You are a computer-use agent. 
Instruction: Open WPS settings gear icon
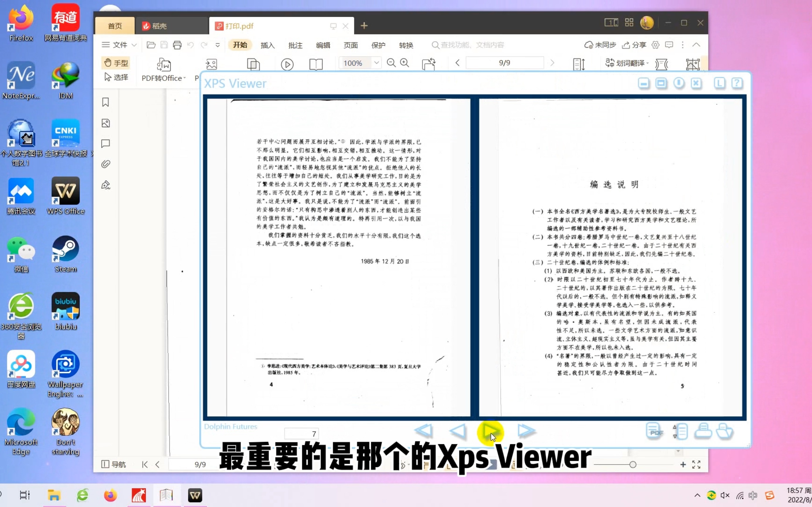tap(655, 45)
